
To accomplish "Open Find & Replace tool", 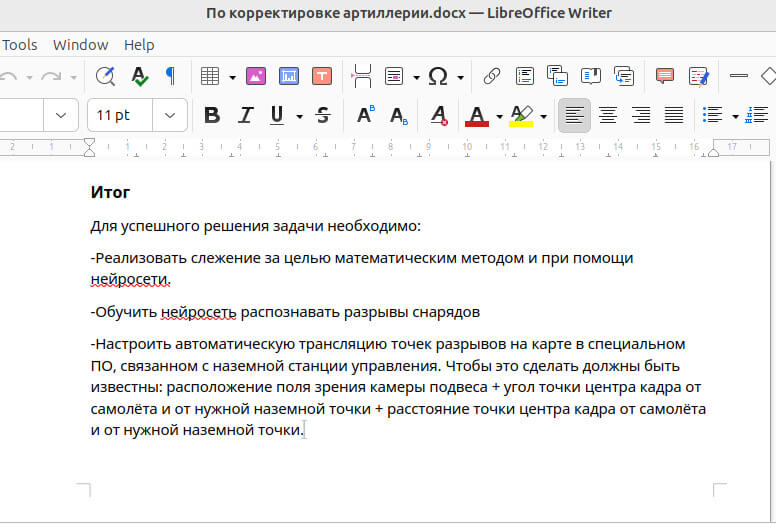I will (105, 76).
